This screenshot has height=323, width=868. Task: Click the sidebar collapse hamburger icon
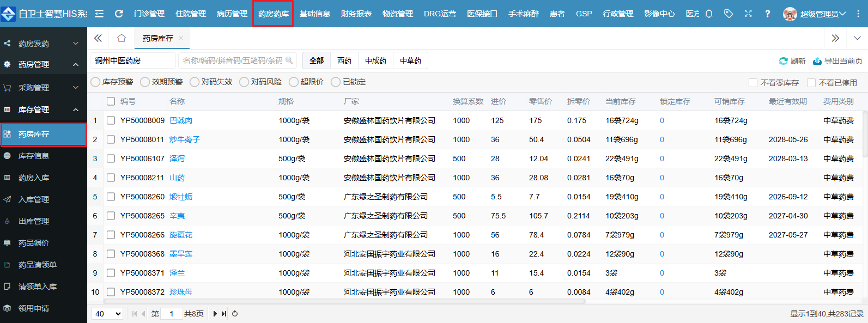click(99, 14)
